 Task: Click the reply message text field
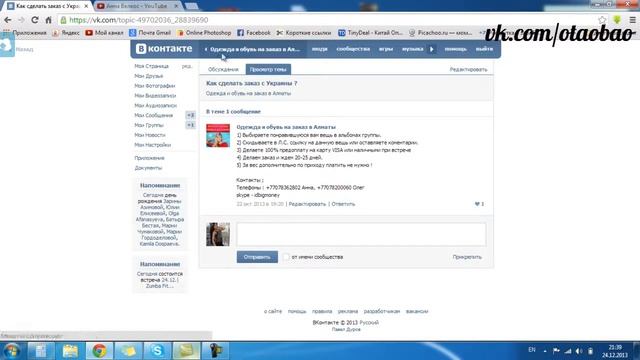pos(361,234)
